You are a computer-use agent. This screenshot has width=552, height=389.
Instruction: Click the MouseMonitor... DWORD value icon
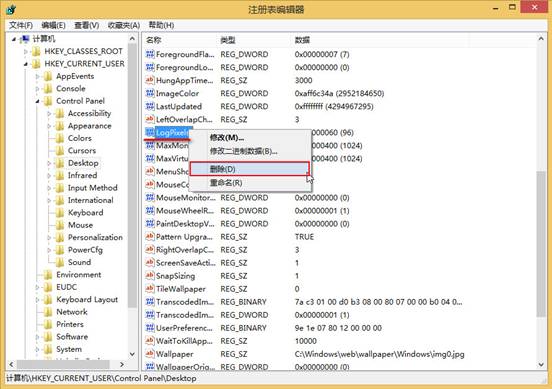pyautogui.click(x=150, y=197)
